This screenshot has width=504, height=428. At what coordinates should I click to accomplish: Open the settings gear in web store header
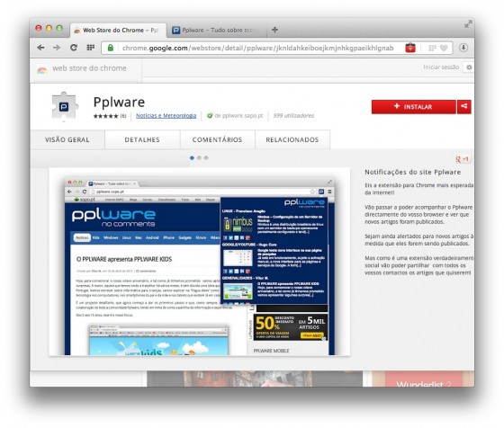469,67
